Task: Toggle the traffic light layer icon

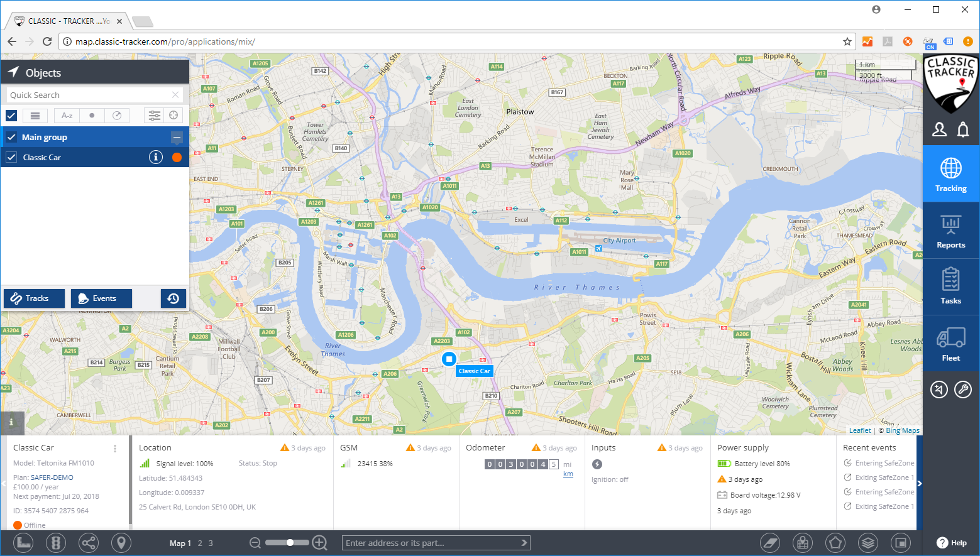Action: (x=56, y=543)
